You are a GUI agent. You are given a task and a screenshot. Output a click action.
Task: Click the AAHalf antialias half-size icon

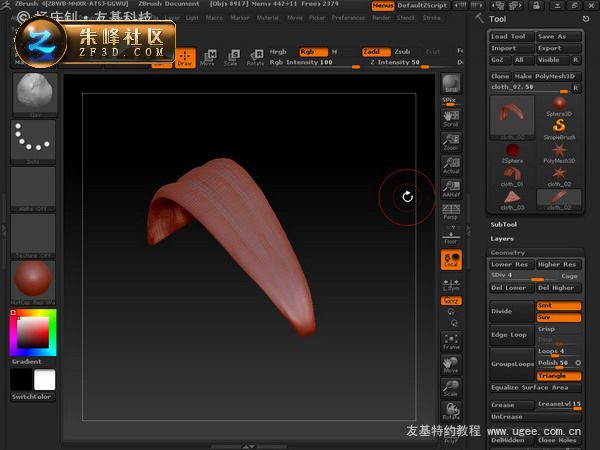coord(451,189)
